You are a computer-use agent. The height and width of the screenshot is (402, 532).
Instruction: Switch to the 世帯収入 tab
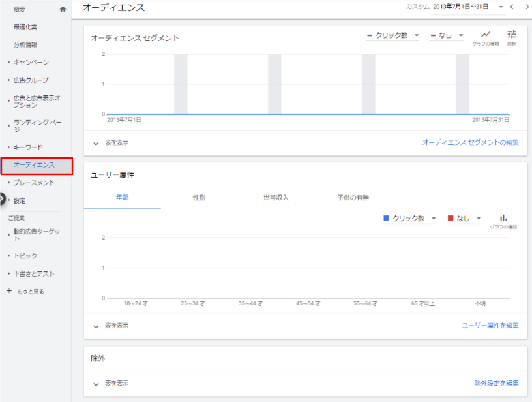coord(275,198)
